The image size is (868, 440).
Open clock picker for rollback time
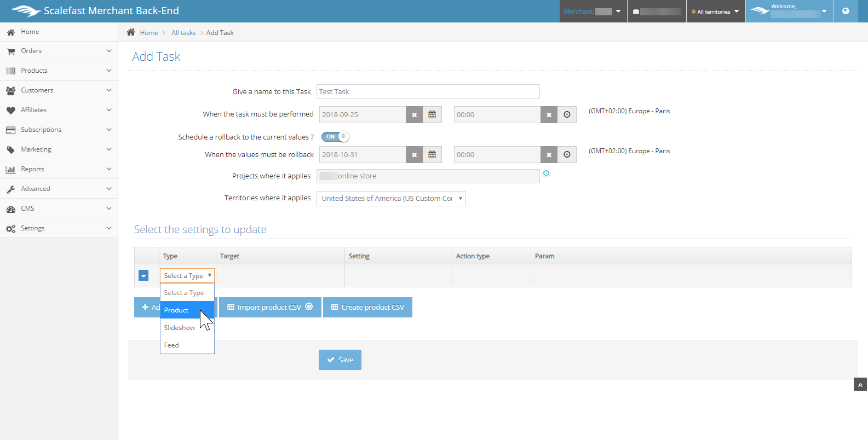567,155
